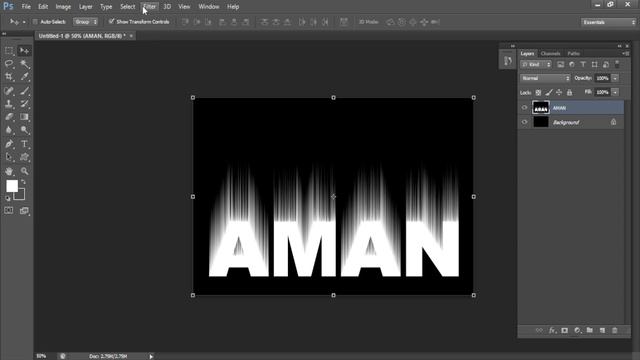The height and width of the screenshot is (360, 640).
Task: Reset default foreground and background colors
Action: 8,198
